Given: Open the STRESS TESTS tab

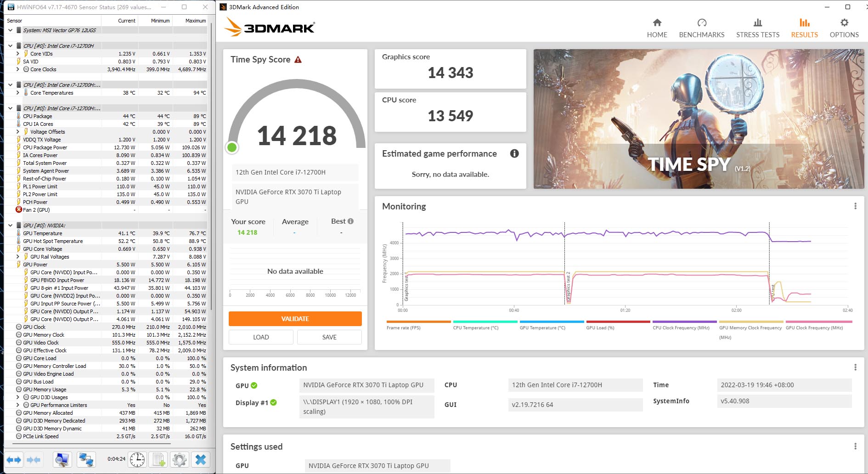Looking at the screenshot, I should click(758, 28).
